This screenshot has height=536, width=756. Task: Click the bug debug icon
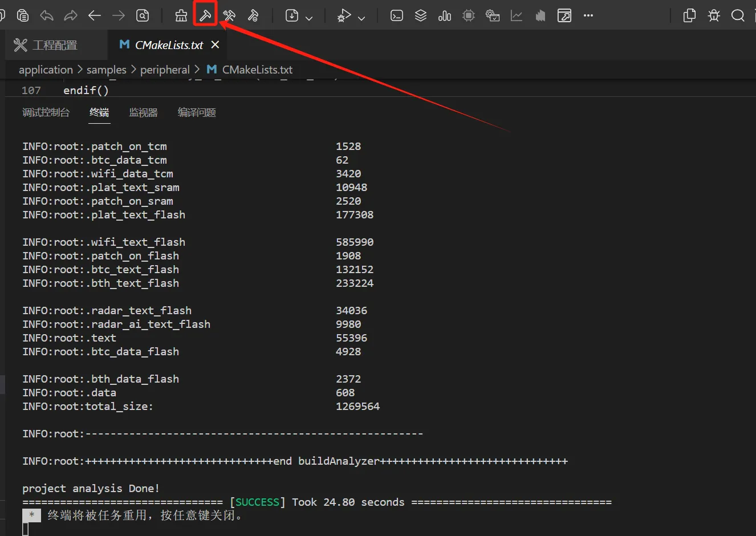tap(714, 15)
